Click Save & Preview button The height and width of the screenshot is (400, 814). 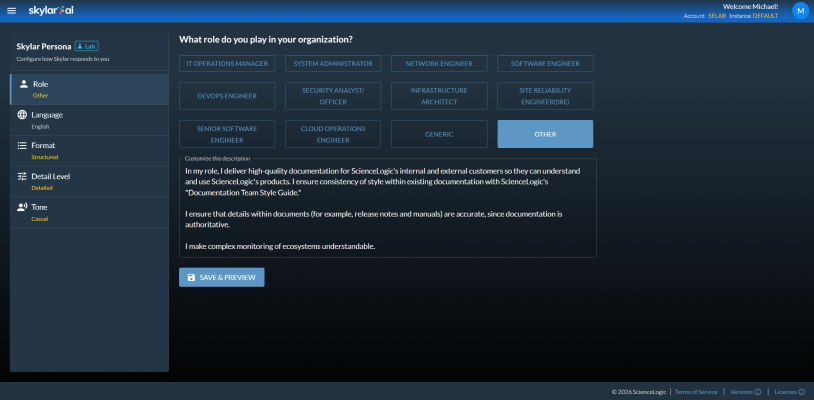tap(222, 278)
